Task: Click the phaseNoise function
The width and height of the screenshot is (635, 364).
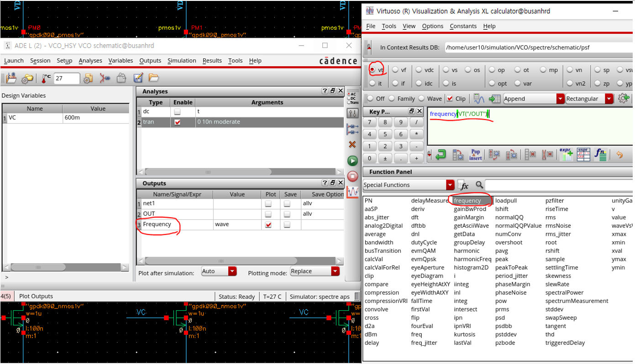Action: (x=511, y=292)
